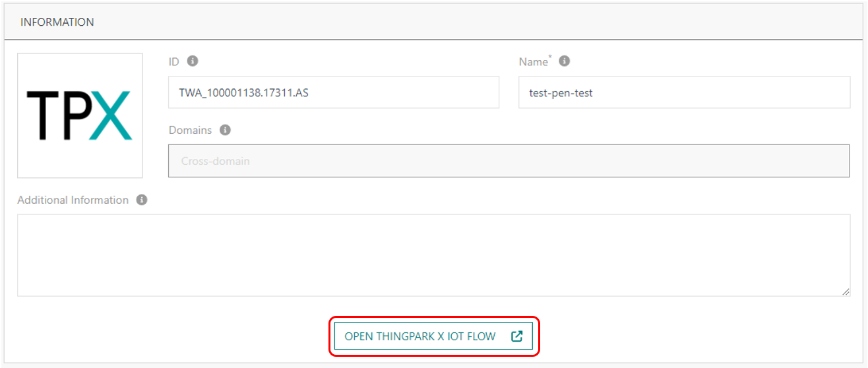This screenshot has height=368, width=868.
Task: Click the Name label text
Action: 533,62
